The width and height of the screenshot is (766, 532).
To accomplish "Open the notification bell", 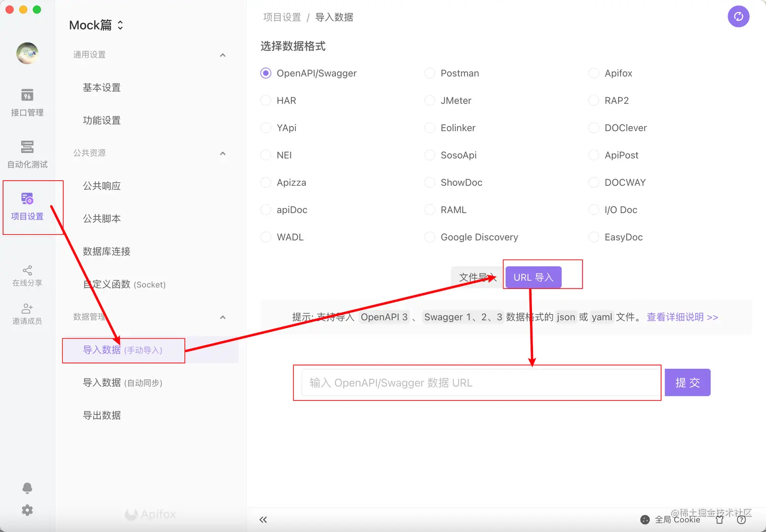I will [27, 487].
